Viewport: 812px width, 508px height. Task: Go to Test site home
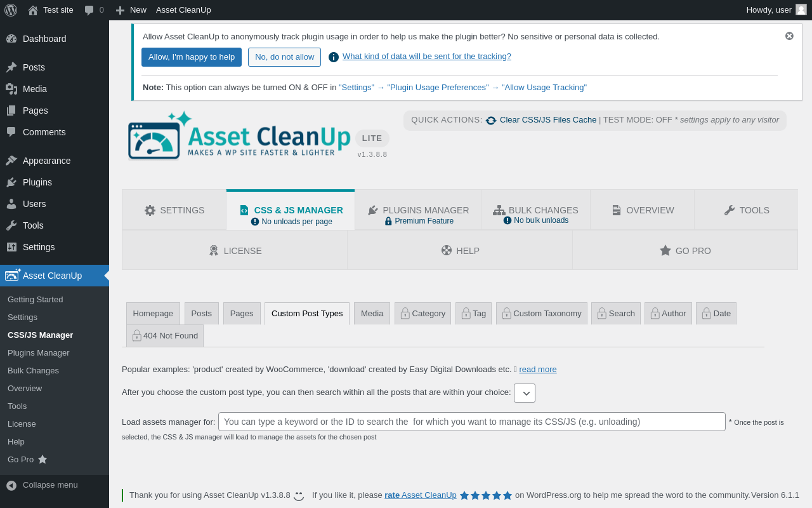click(x=51, y=10)
